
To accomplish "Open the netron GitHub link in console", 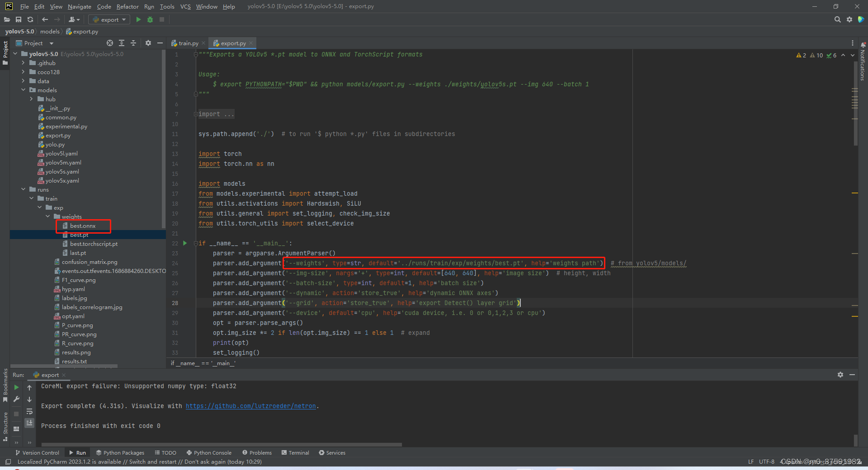I will tap(250, 406).
